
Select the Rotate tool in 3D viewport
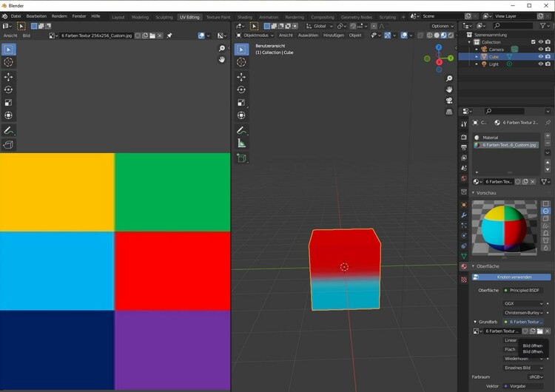pos(241,89)
